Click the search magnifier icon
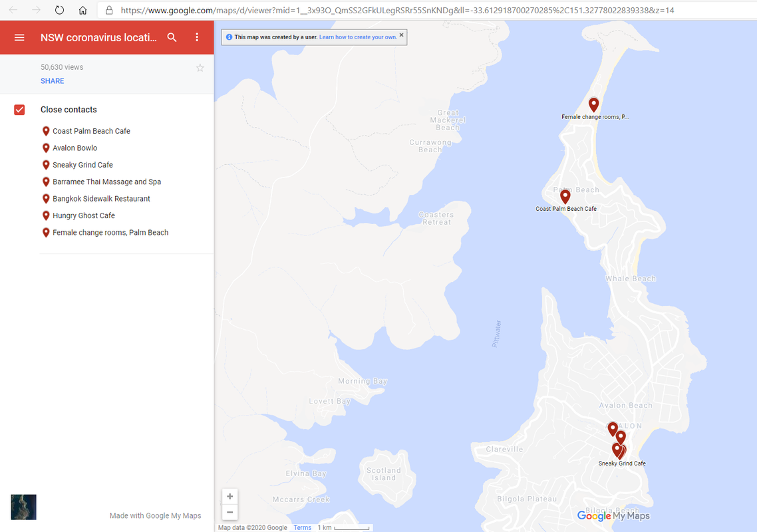 click(x=172, y=37)
